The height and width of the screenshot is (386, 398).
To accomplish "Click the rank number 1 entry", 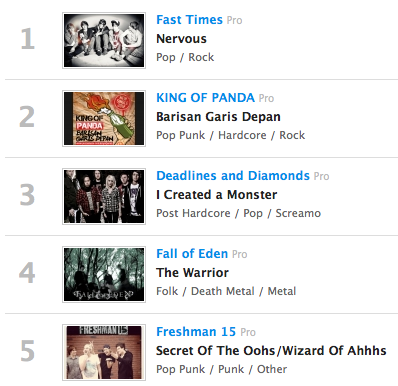I will [x=27, y=39].
